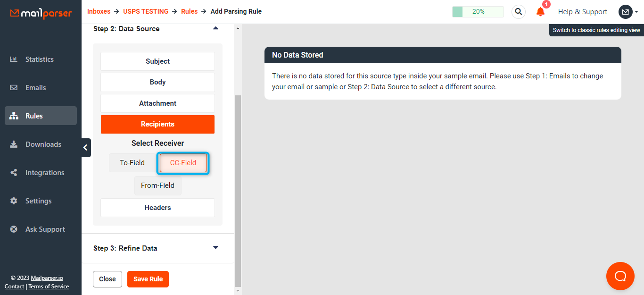
Task: Check notifications via the bell icon
Action: [540, 12]
